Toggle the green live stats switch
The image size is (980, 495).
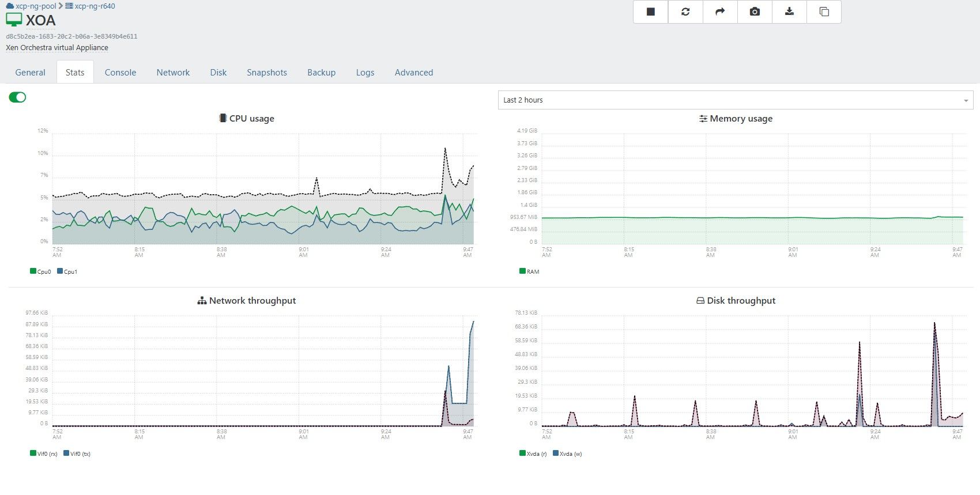tap(17, 97)
